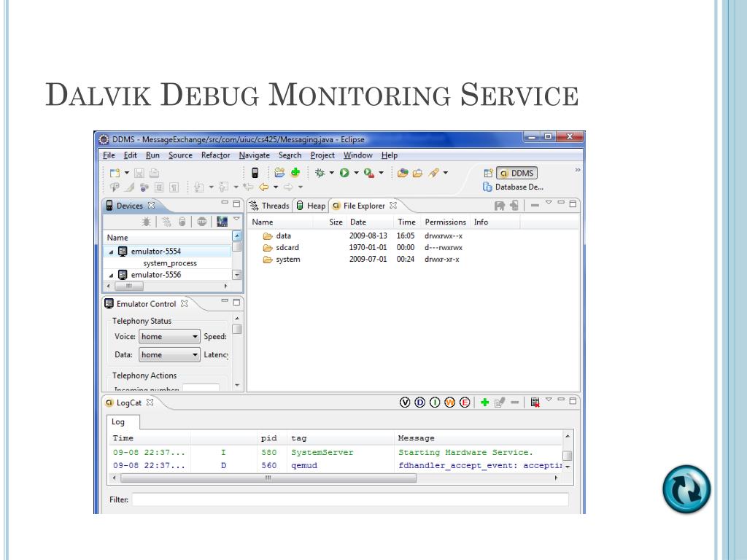This screenshot has height=560, width=747.
Task: Click the green plus Create Filter icon
Action: (484, 402)
